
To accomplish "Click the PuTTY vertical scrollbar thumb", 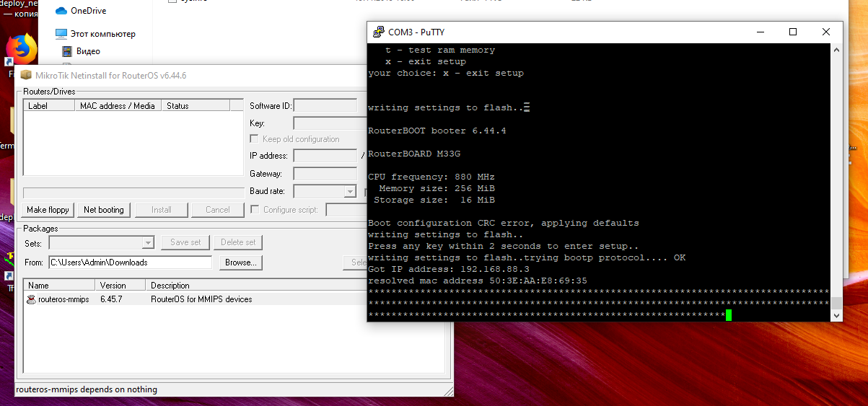I will coord(836,303).
